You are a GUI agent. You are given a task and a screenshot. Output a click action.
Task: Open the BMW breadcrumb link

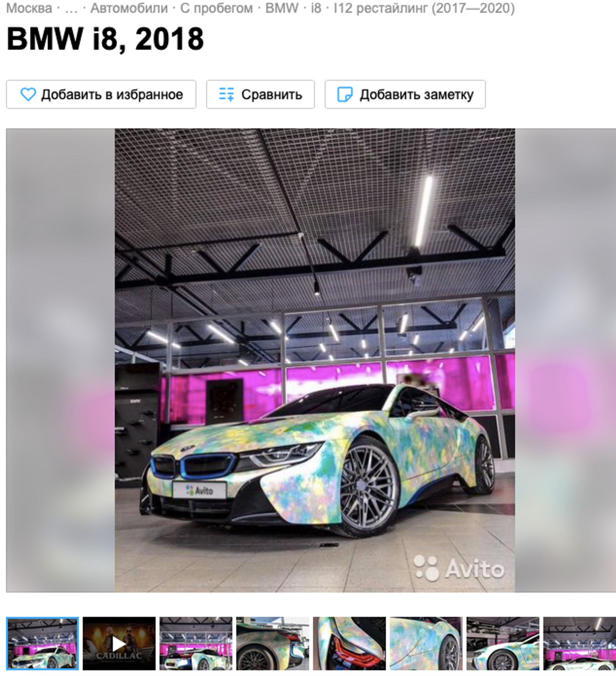[282, 8]
